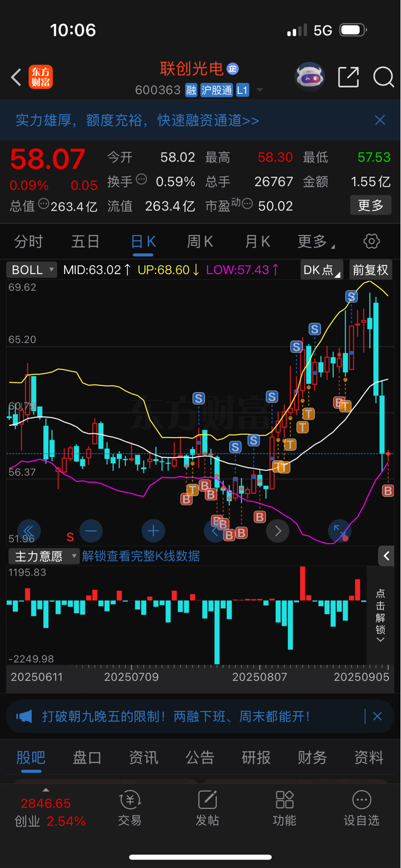Switch to 周K chart tab
The height and width of the screenshot is (868, 401).
pyautogui.click(x=200, y=241)
